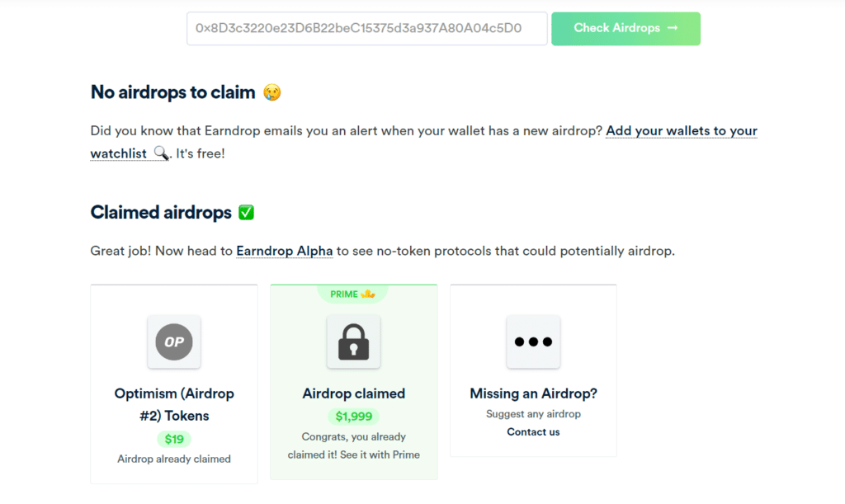Click the three-dots Missing Airdrop icon
This screenshot has height=504, width=845.
[534, 342]
